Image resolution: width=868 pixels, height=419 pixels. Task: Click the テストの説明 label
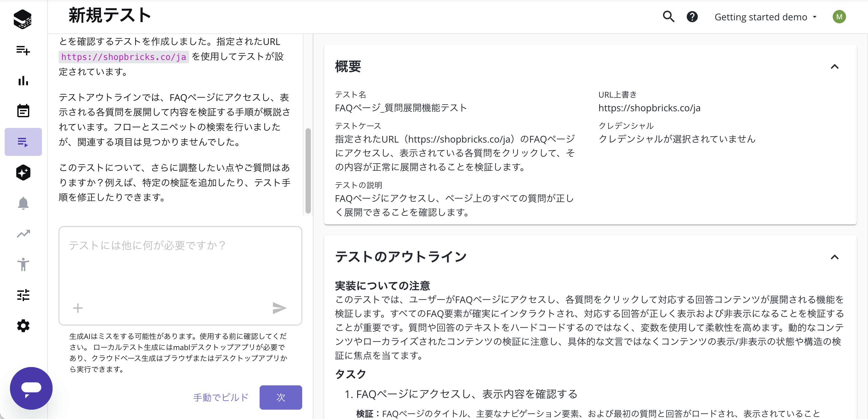358,185
